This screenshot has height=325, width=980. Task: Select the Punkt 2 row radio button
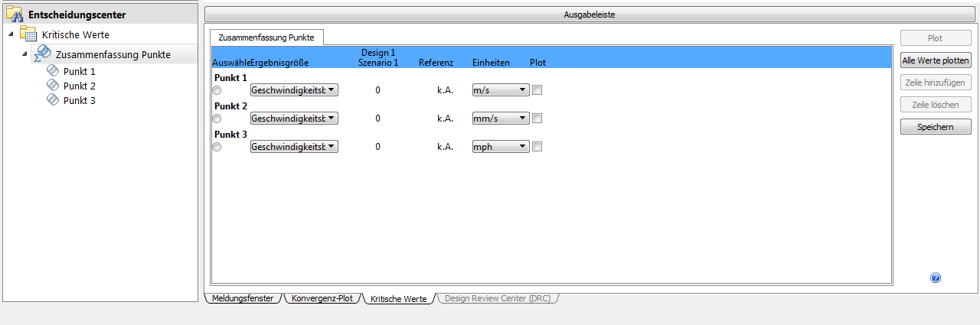tap(217, 119)
